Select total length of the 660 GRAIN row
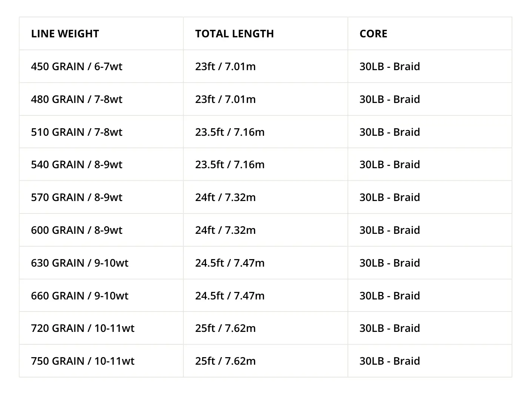This screenshot has width=532, height=396. [230, 296]
